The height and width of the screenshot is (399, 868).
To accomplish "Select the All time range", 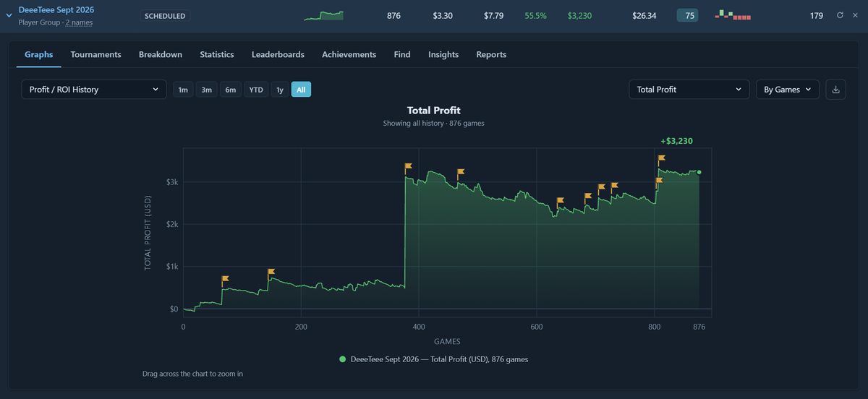I will click(x=301, y=90).
